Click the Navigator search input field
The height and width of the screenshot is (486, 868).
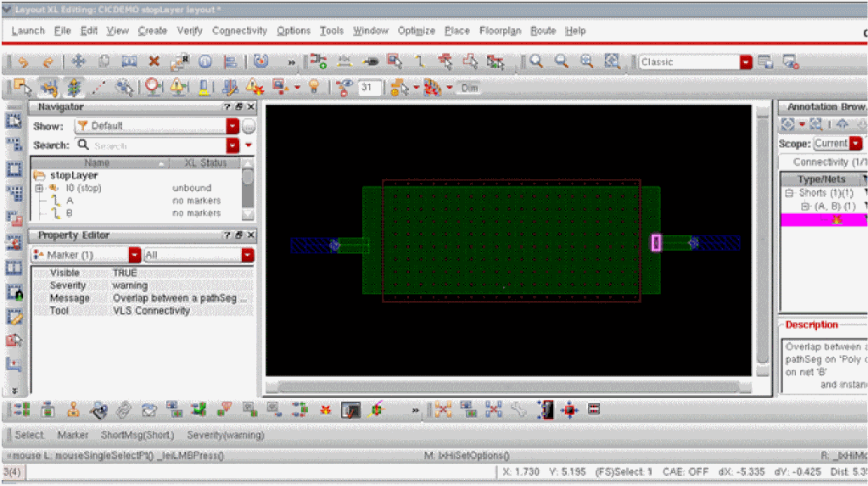[161, 146]
